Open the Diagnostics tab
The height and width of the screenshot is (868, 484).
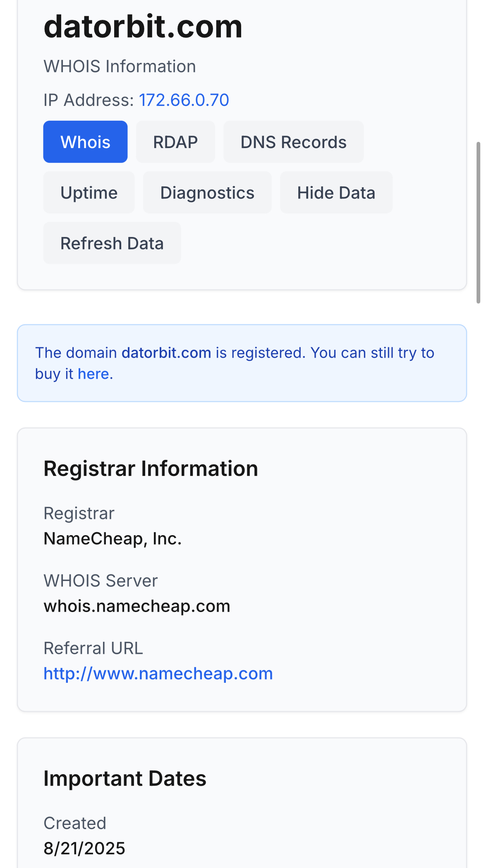(207, 193)
